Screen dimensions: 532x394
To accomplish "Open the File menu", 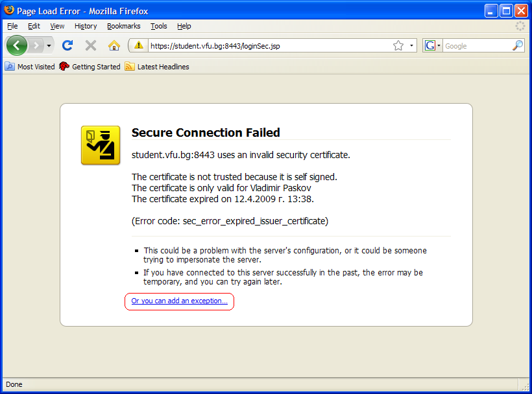I will pyautogui.click(x=12, y=26).
